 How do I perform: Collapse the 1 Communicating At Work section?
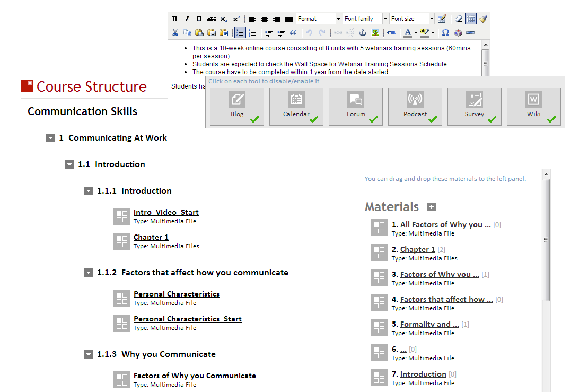tap(50, 138)
